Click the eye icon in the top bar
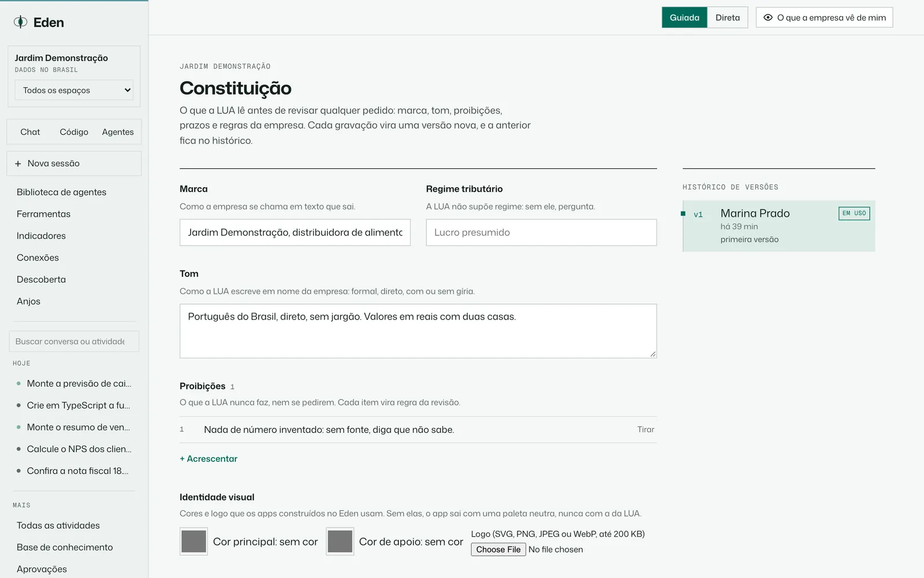This screenshot has height=578, width=924. click(767, 17)
